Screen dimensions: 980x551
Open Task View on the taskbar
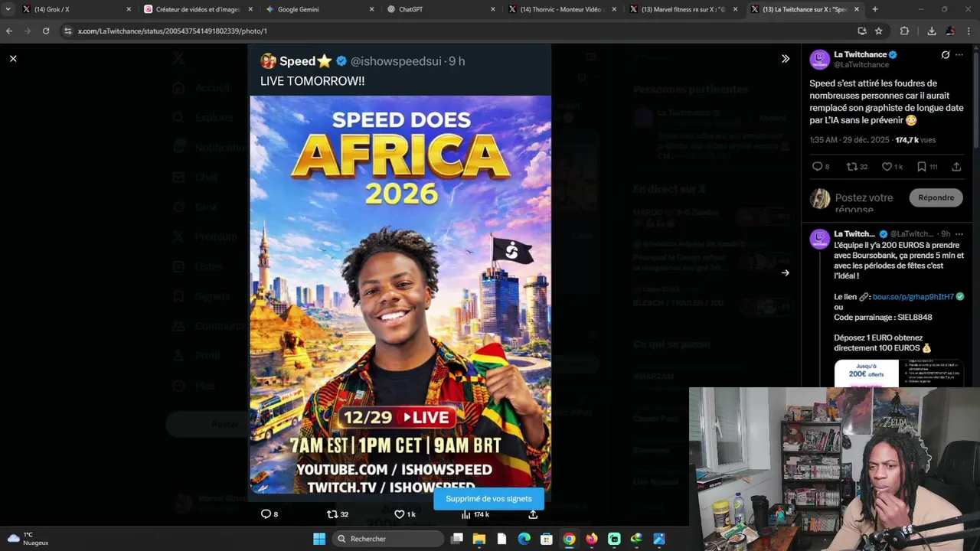[x=457, y=539]
